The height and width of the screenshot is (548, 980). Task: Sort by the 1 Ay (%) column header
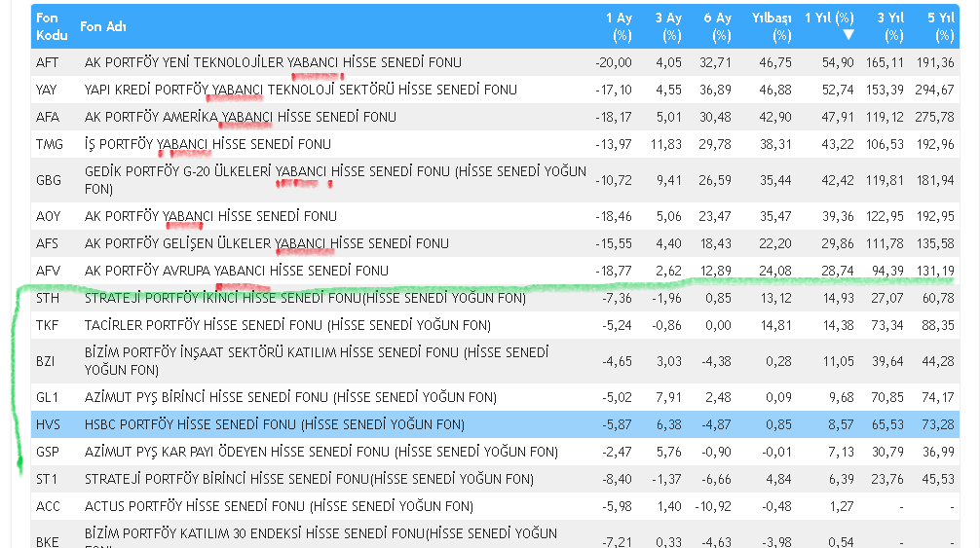[619, 26]
